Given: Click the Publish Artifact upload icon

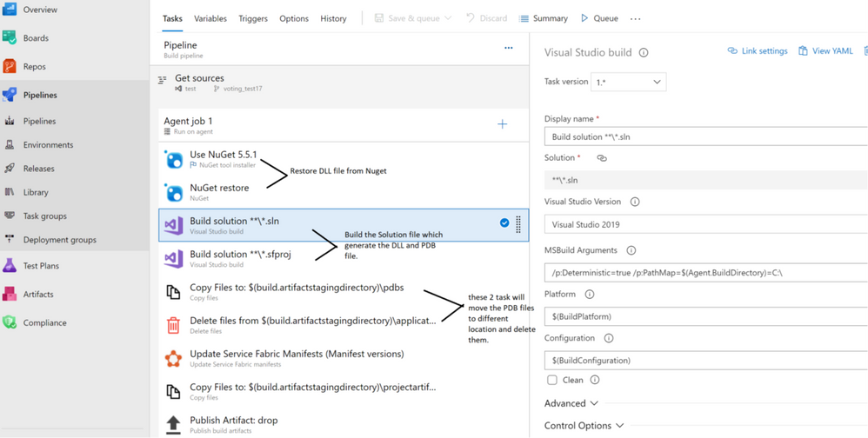Looking at the screenshot, I should 173,425.
